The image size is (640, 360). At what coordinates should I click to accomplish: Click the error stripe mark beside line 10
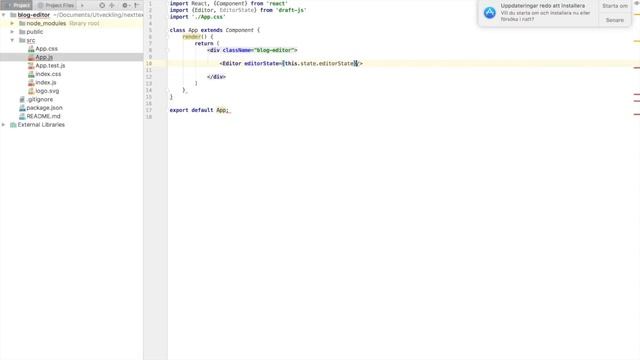coord(636,68)
